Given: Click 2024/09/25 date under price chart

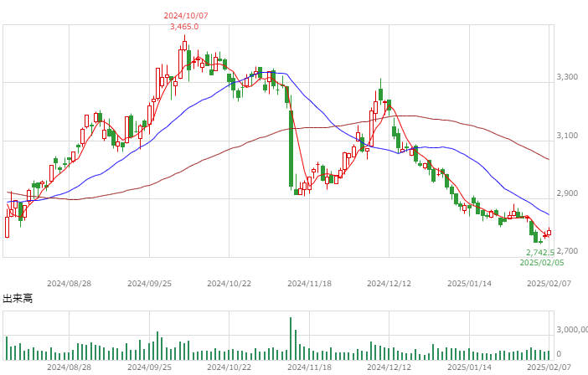Looking at the screenshot, I should pyautogui.click(x=149, y=284).
